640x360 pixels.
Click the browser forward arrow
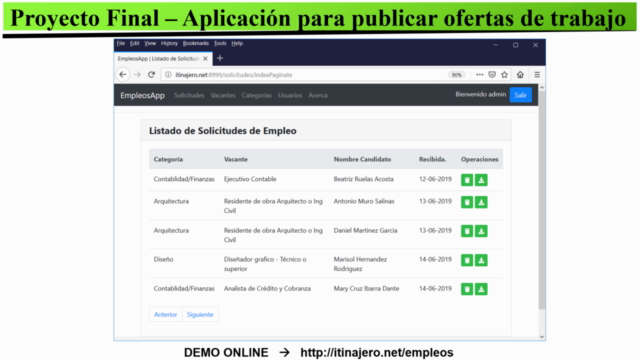(137, 75)
